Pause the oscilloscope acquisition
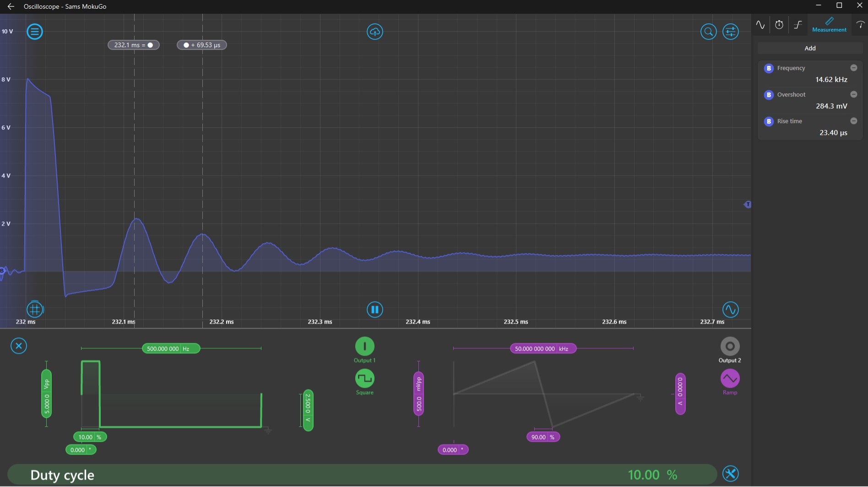 click(x=374, y=309)
